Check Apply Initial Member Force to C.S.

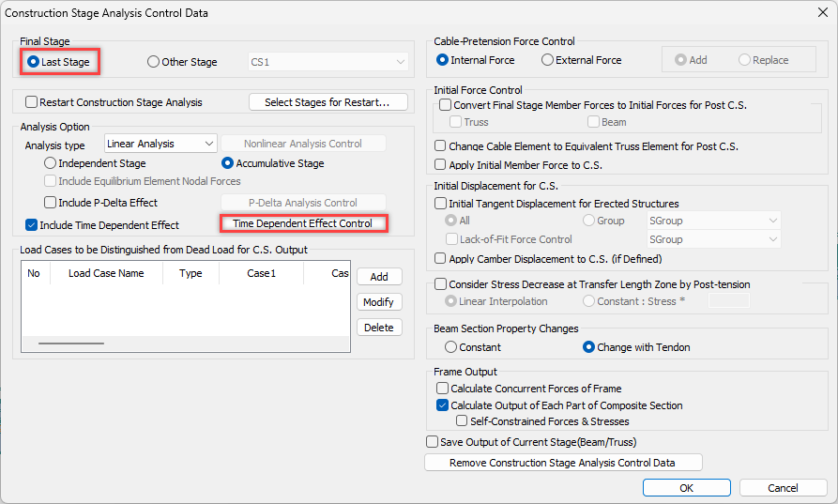tap(440, 164)
